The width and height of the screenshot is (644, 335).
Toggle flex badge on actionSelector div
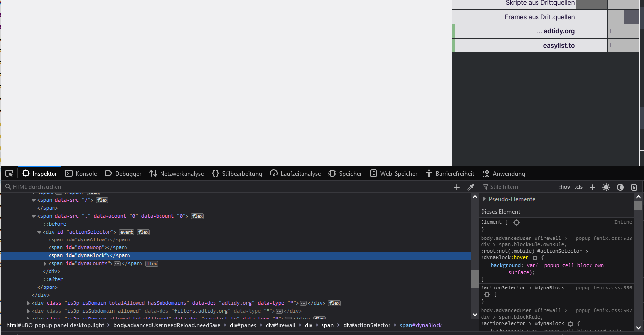click(143, 232)
